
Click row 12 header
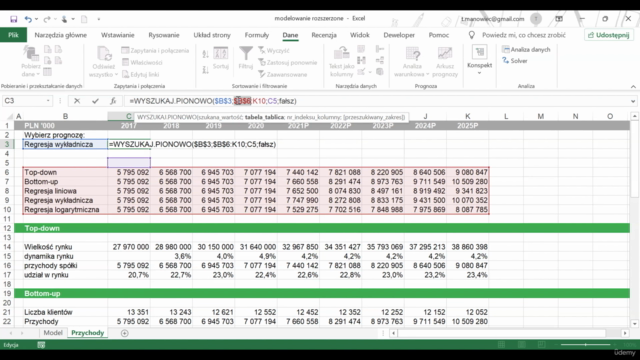[x=7, y=228]
